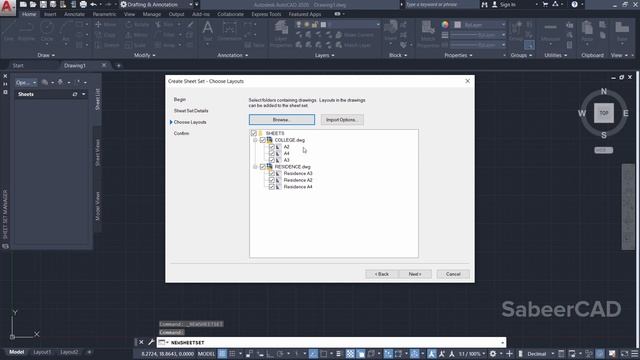This screenshot has width=640, height=360.
Task: Uncheck the RESIDENCE.dwg checkbox
Action: click(262, 167)
